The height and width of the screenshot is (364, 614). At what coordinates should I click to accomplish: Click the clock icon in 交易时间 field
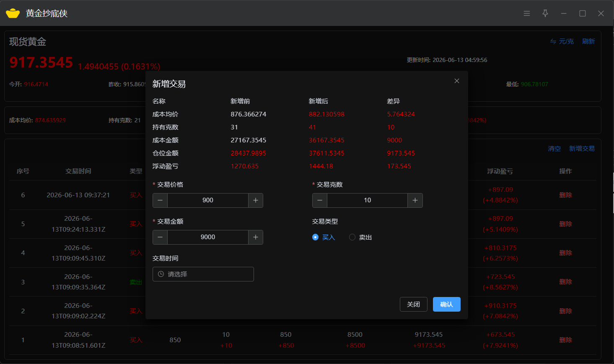[161, 274]
